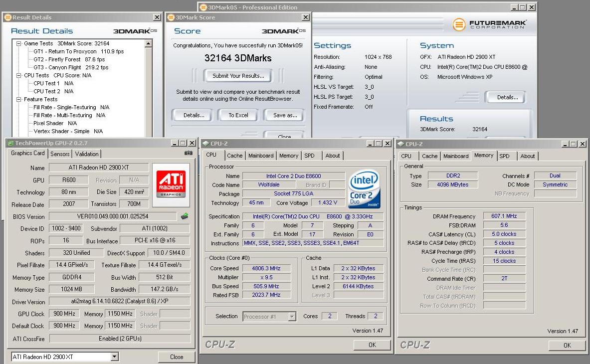590x364 pixels.
Task: Click the Level 2 cache 6144 KBytes value
Action: 358,286
